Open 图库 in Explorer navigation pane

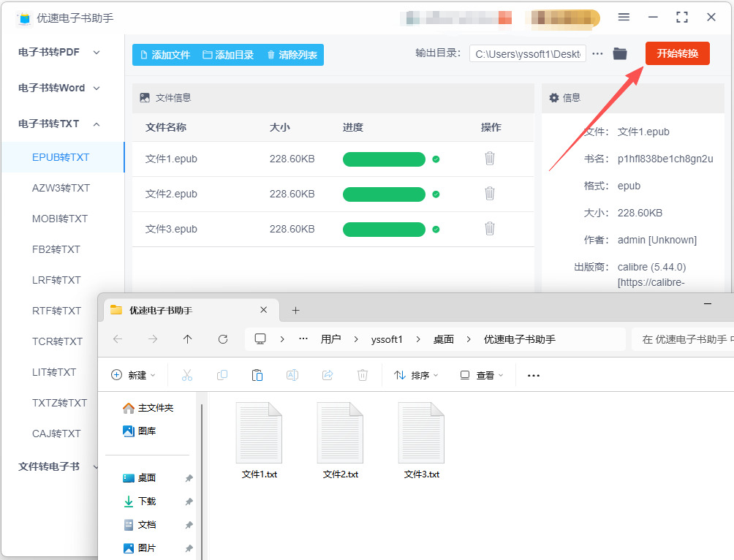[140, 431]
